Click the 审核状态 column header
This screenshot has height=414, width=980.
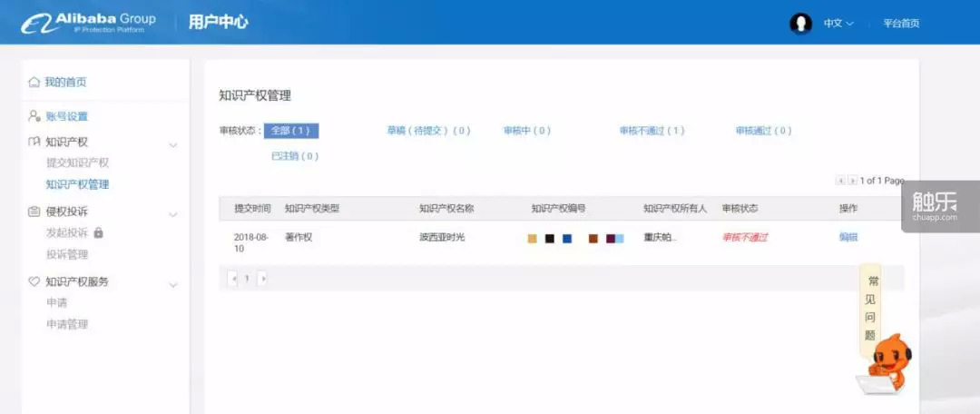(x=740, y=209)
